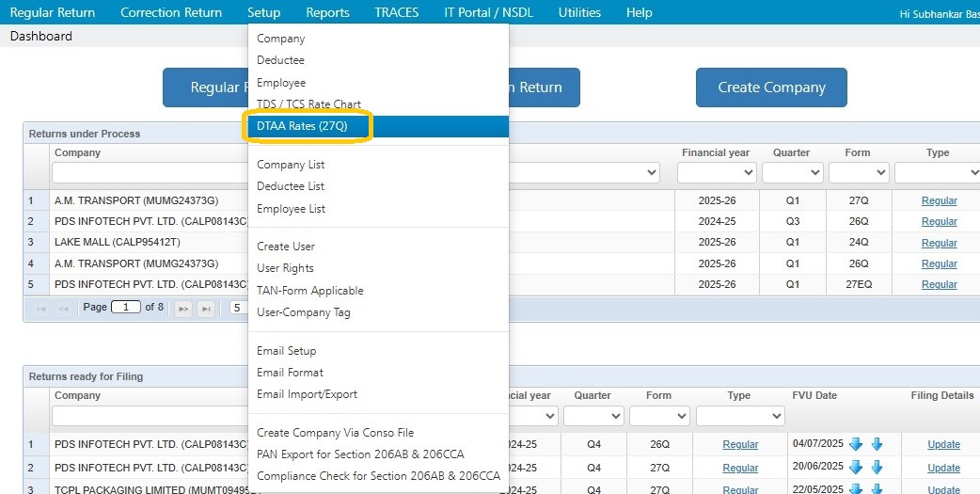Screen dimensions: 980x494
Task: Expand Type filter in Returns ready for Filing
Action: coord(740,416)
